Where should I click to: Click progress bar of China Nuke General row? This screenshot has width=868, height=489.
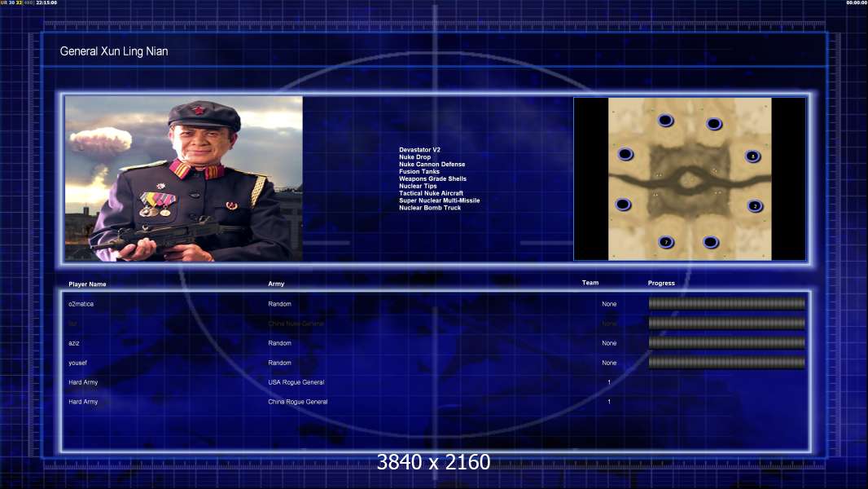727,323
